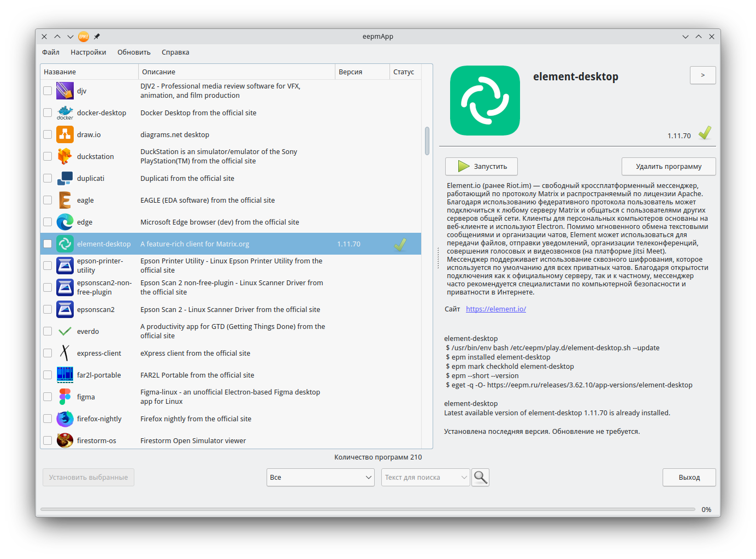Sort by the Название column header
The width and height of the screenshot is (756, 559).
click(89, 72)
